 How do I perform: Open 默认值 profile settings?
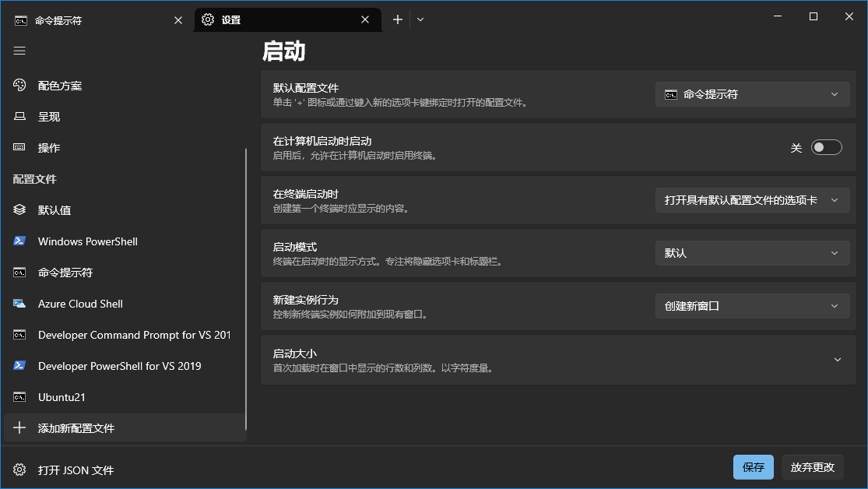[124, 210]
